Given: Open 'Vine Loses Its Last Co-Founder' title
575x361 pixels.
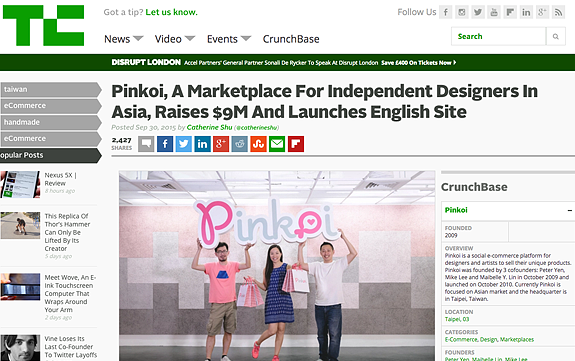Looking at the screenshot, I should (71, 347).
